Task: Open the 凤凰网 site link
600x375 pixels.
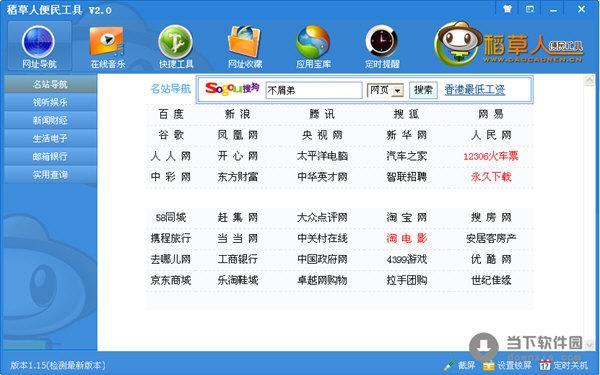Action: (x=238, y=135)
